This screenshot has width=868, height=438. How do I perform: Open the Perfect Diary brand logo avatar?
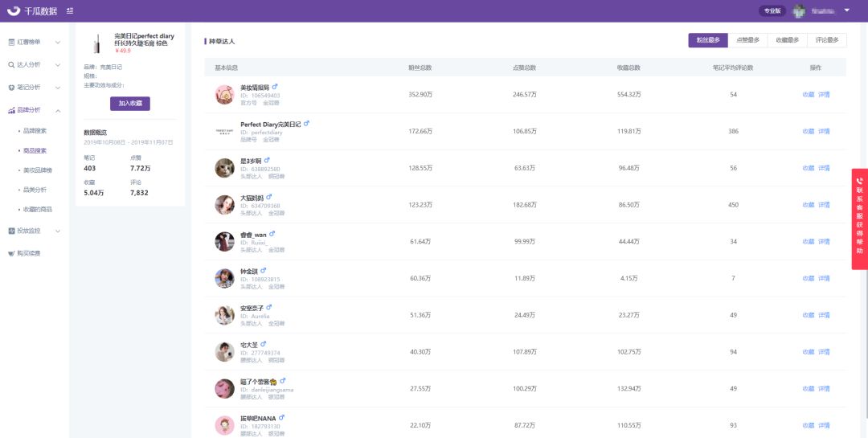(x=225, y=131)
